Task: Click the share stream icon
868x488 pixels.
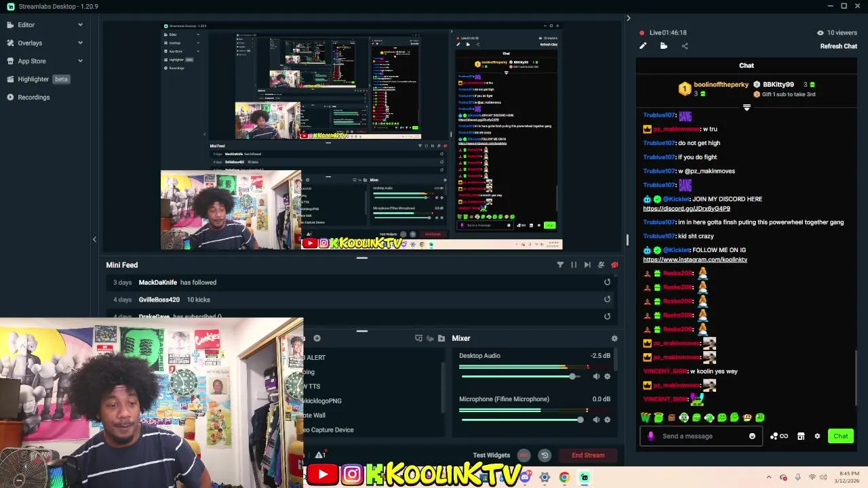Action: (684, 46)
